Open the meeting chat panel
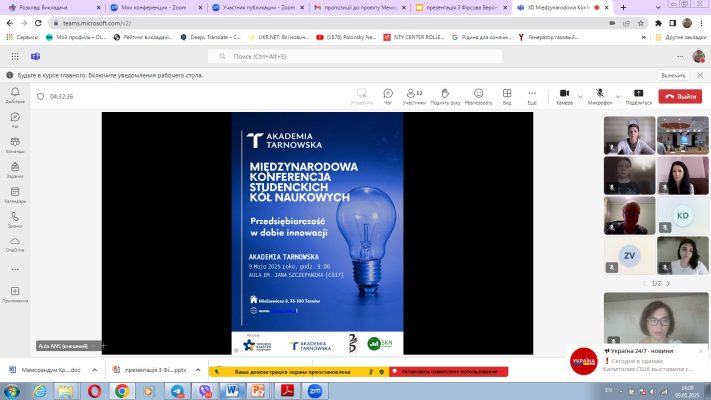The image size is (711, 400). (x=388, y=96)
